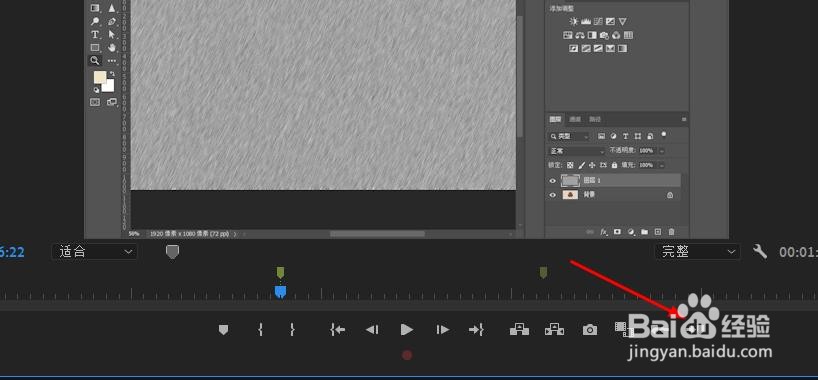The width and height of the screenshot is (818, 380).
Task: Hide the 背景 background layer
Action: (553, 195)
